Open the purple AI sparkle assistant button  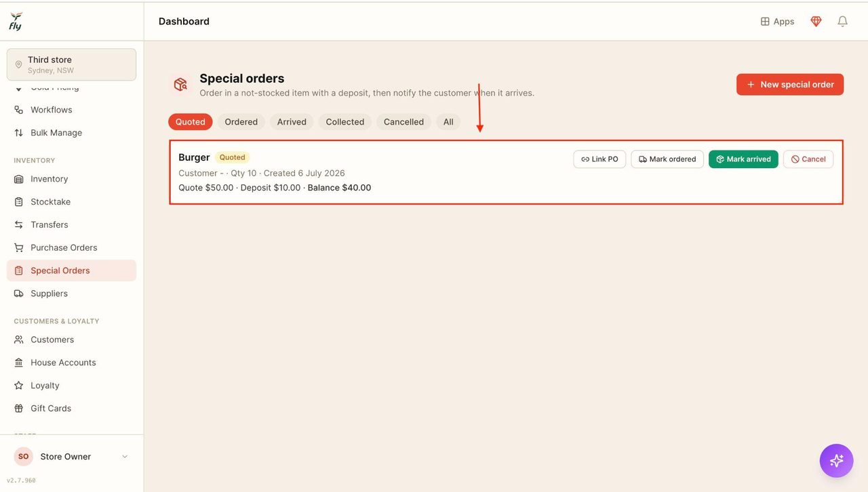(x=836, y=461)
